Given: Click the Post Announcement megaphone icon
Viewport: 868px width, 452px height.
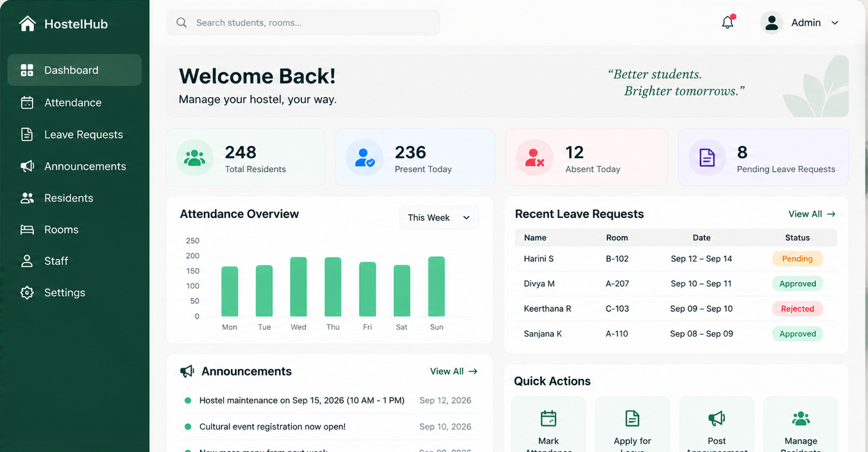Looking at the screenshot, I should coord(717,419).
